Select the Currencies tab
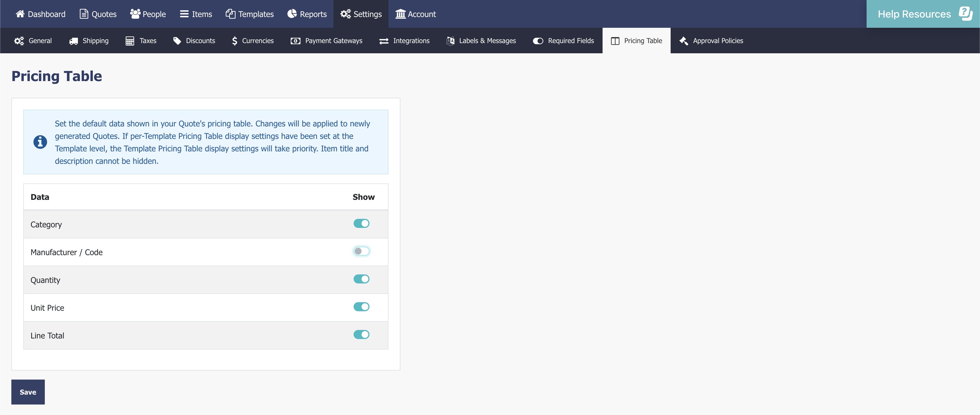Screen dimensions: 980x415 point(253,41)
